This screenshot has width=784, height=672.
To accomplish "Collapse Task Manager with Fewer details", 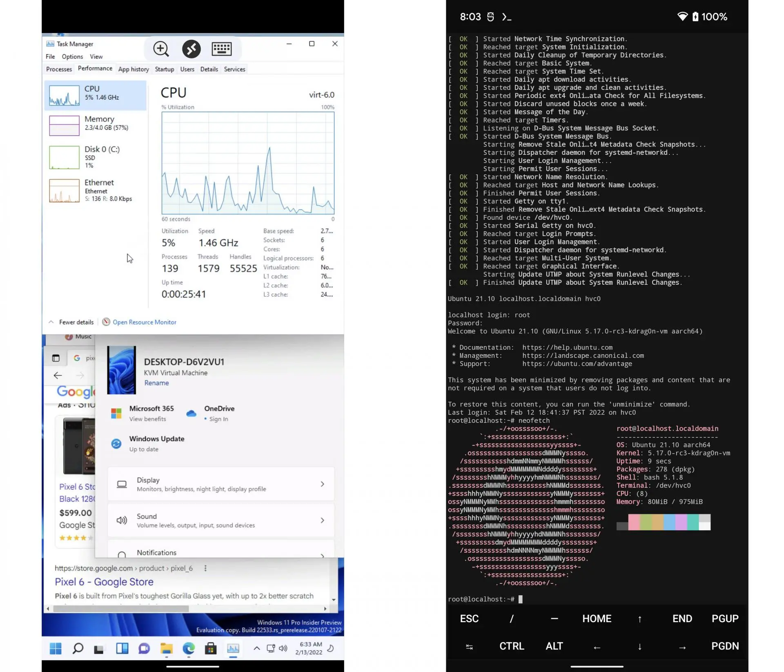I will click(71, 322).
